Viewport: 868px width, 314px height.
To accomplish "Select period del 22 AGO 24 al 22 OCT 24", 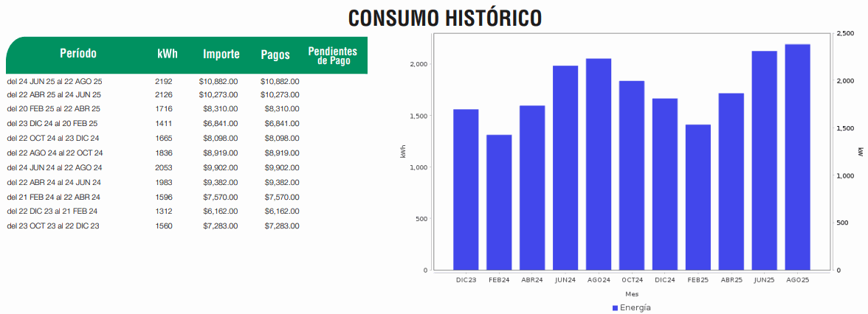I will click(x=55, y=153).
